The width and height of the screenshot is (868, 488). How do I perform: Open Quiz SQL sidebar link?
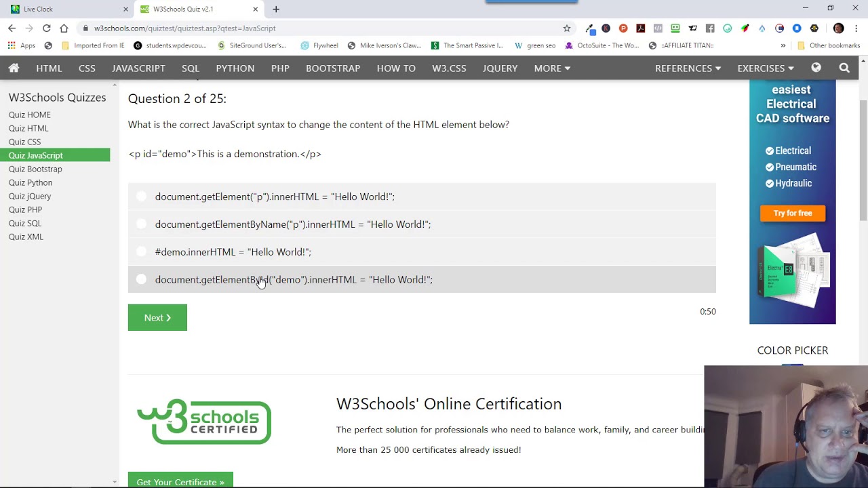(x=25, y=223)
